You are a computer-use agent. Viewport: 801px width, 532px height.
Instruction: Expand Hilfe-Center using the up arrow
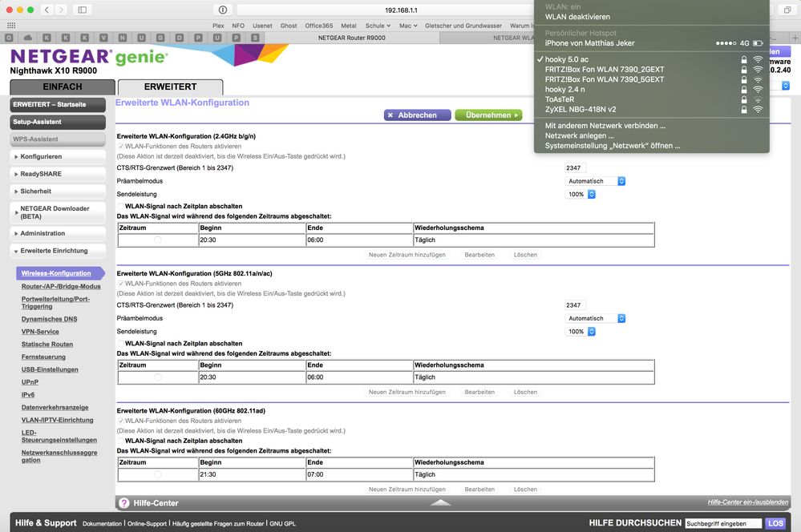[x=441, y=503]
